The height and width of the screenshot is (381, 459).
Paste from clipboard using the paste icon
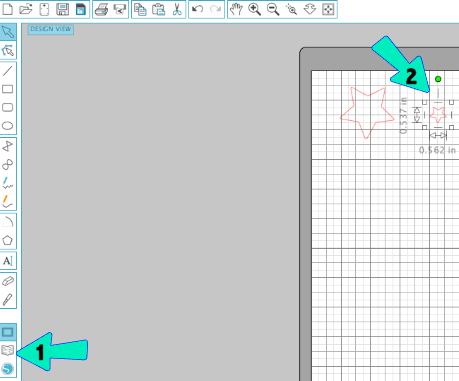(x=159, y=10)
